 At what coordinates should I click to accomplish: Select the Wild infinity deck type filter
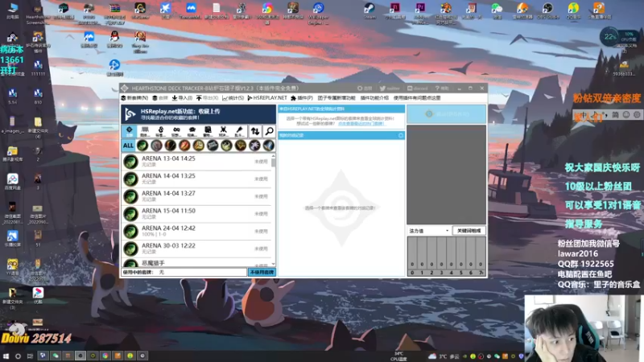coord(176,131)
